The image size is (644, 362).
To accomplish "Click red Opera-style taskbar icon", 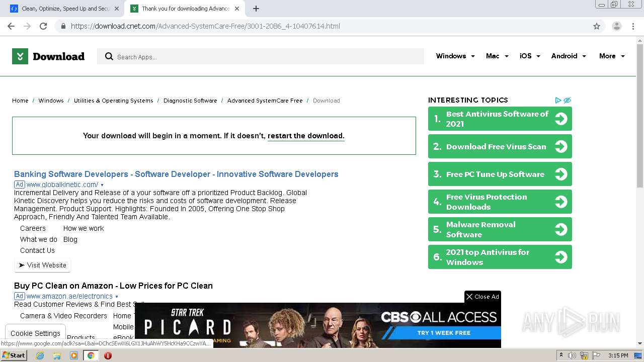I will pyautogui.click(x=108, y=355).
